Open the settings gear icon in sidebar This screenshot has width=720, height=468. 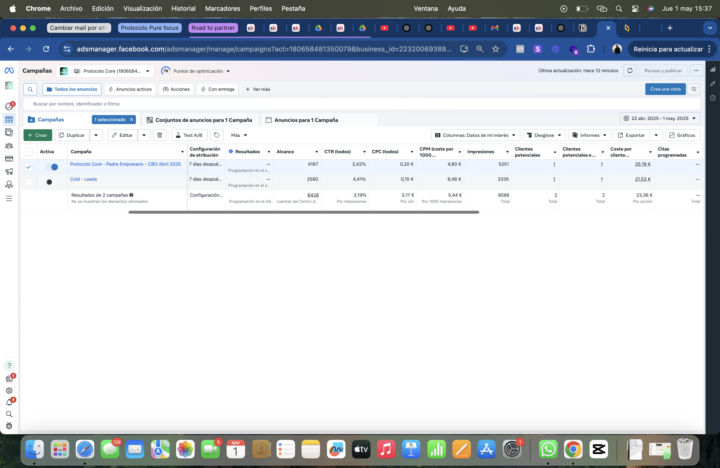(x=9, y=390)
